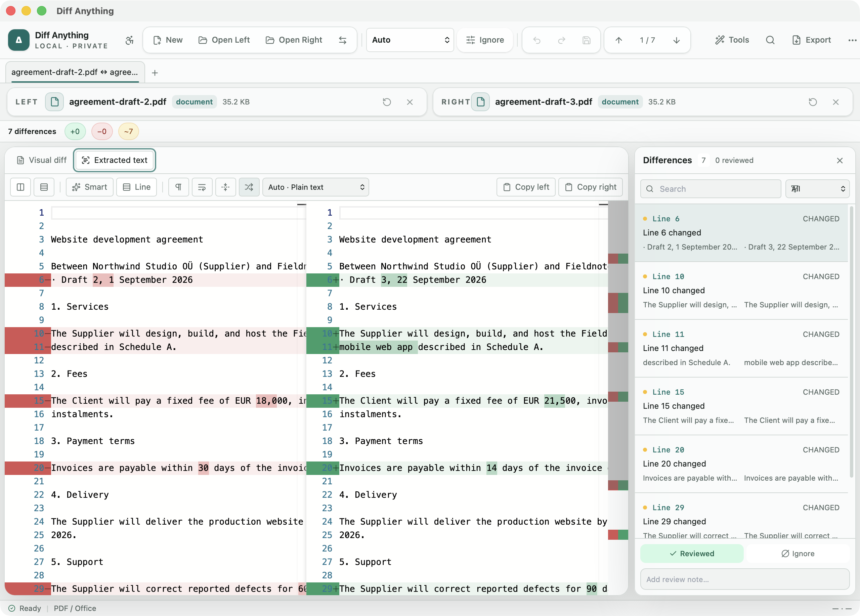Open the search magnifier in toolbar
The width and height of the screenshot is (860, 616).
[770, 40]
